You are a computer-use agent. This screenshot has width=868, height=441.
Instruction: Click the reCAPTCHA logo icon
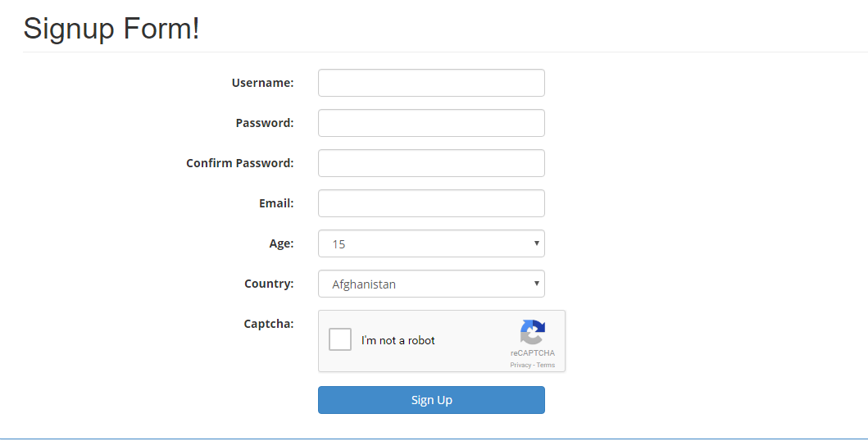pyautogui.click(x=532, y=332)
